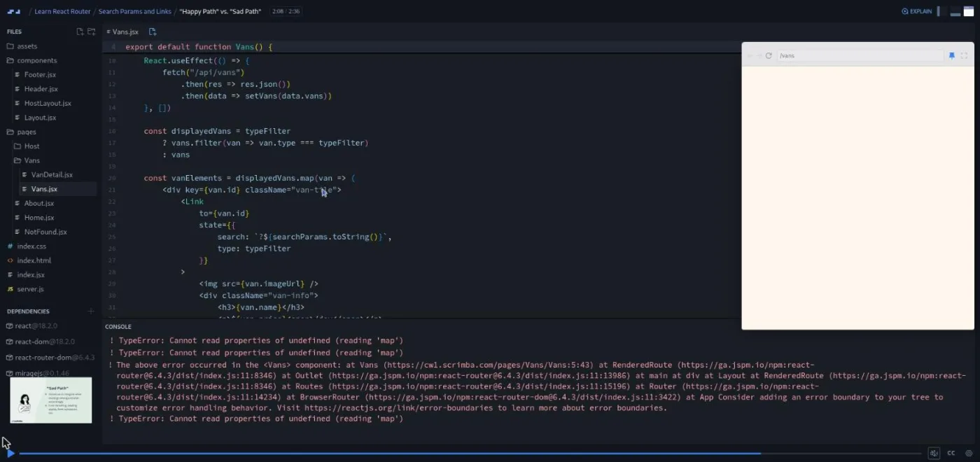980x462 pixels.
Task: Click the last TypeError console line
Action: pyautogui.click(x=256, y=419)
